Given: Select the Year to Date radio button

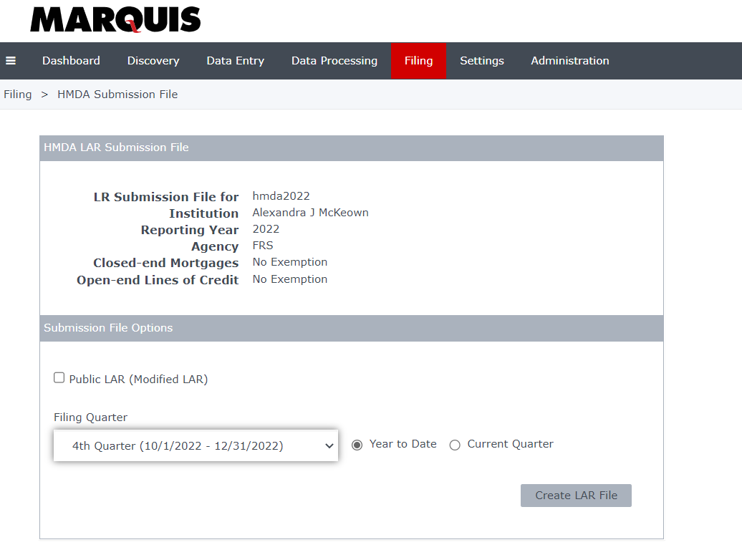Looking at the screenshot, I should tap(357, 444).
